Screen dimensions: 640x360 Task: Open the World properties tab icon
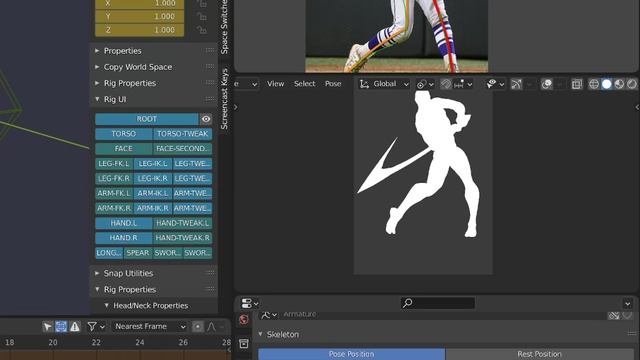pos(244,320)
